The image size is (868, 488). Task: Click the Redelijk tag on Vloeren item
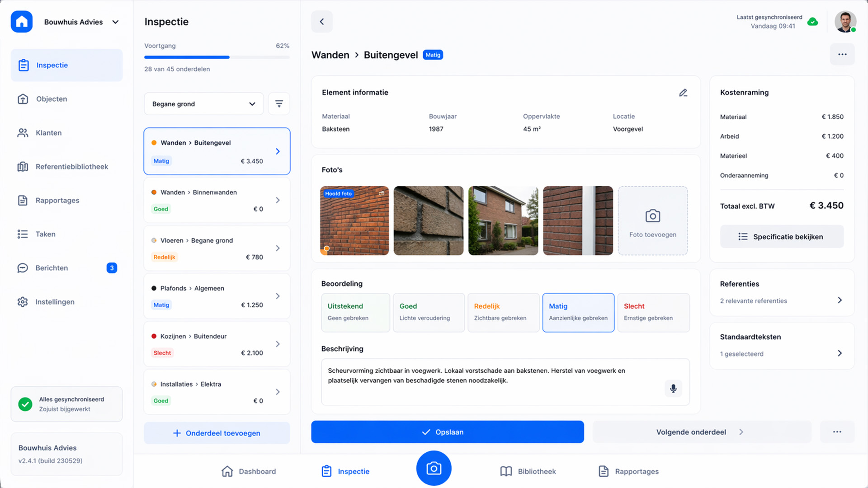164,257
